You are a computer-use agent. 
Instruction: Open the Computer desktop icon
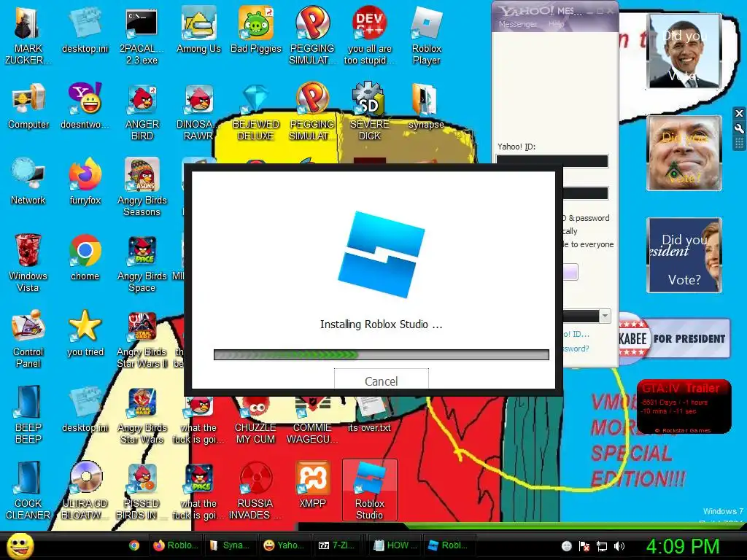(28, 106)
